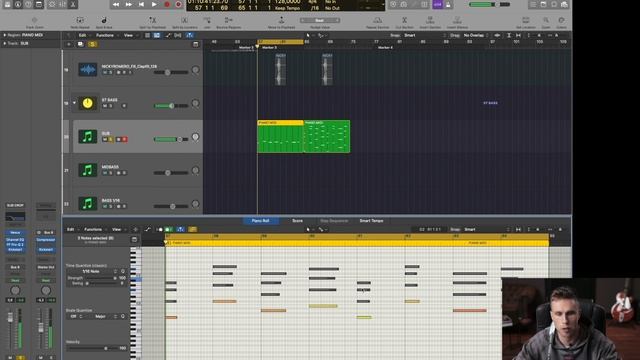The image size is (640, 360).
Task: Toggle the purple count-in button
Action: click(438, 4)
